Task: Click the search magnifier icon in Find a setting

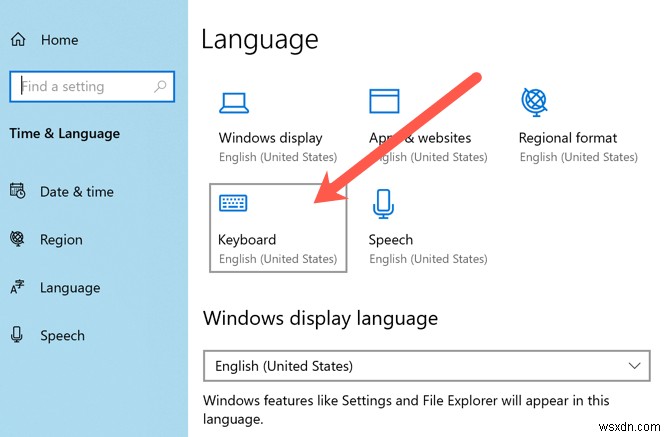Action: [x=160, y=87]
